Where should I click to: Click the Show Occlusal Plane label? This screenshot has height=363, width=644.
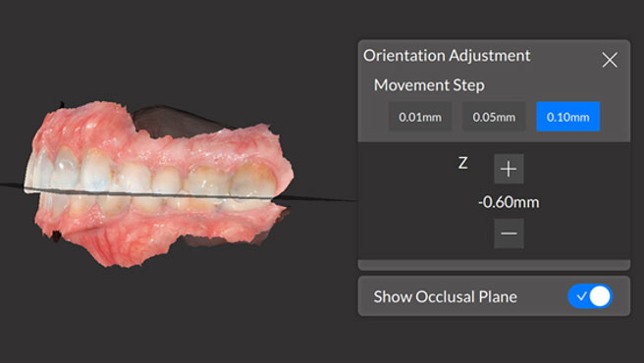coord(446,296)
